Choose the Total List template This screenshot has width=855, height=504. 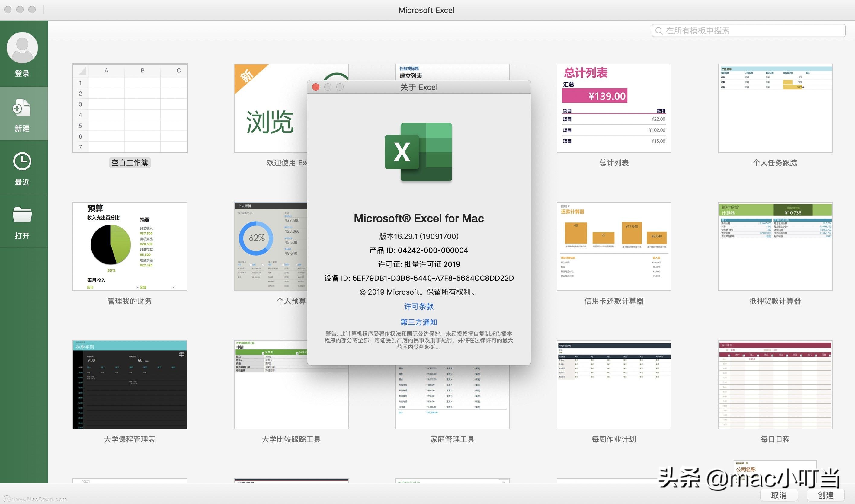[x=613, y=109]
